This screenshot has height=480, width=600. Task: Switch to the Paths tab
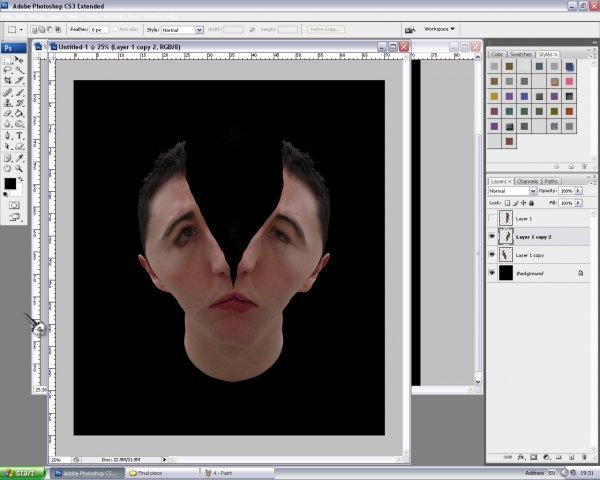(551, 181)
